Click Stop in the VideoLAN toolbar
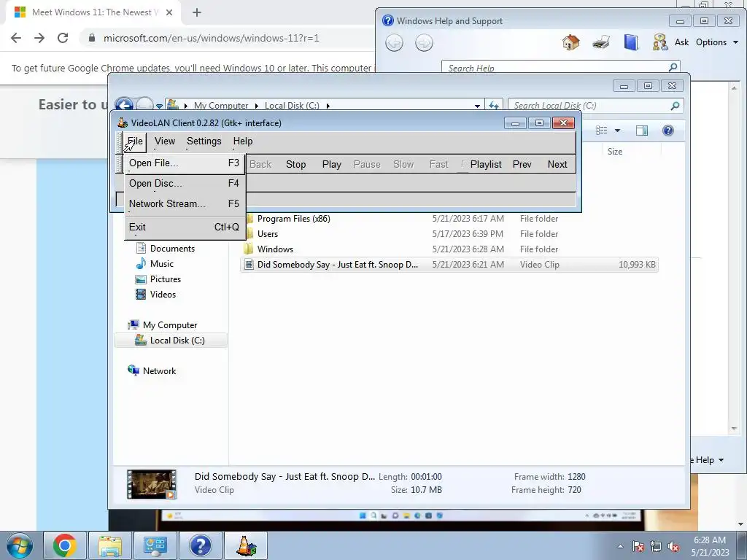 (296, 164)
